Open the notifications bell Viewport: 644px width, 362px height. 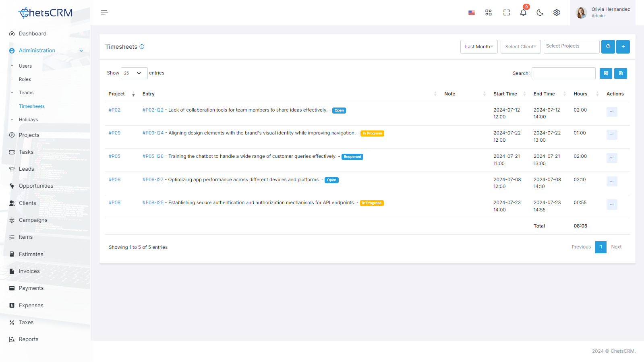pos(523,12)
